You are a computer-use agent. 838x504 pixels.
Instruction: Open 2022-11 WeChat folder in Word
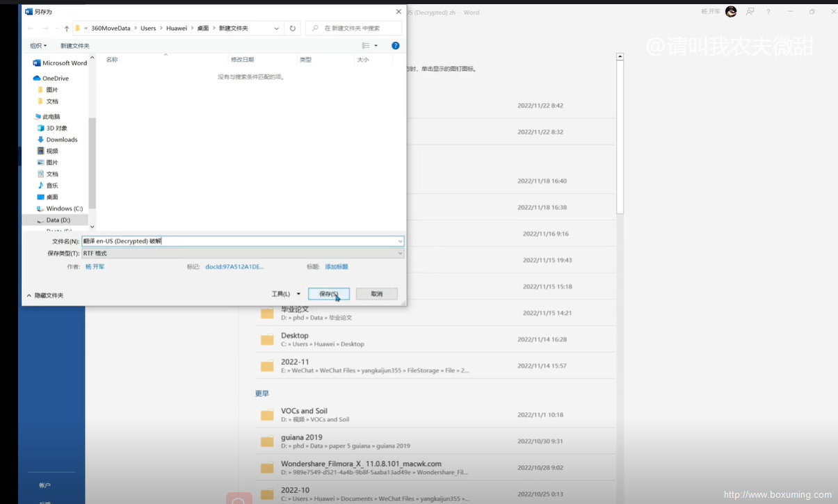pyautogui.click(x=435, y=366)
